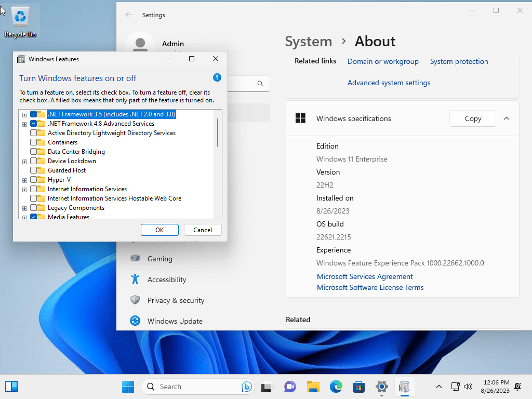Open Task View from the taskbar
Image resolution: width=532 pixels, height=399 pixels.
pos(267,387)
